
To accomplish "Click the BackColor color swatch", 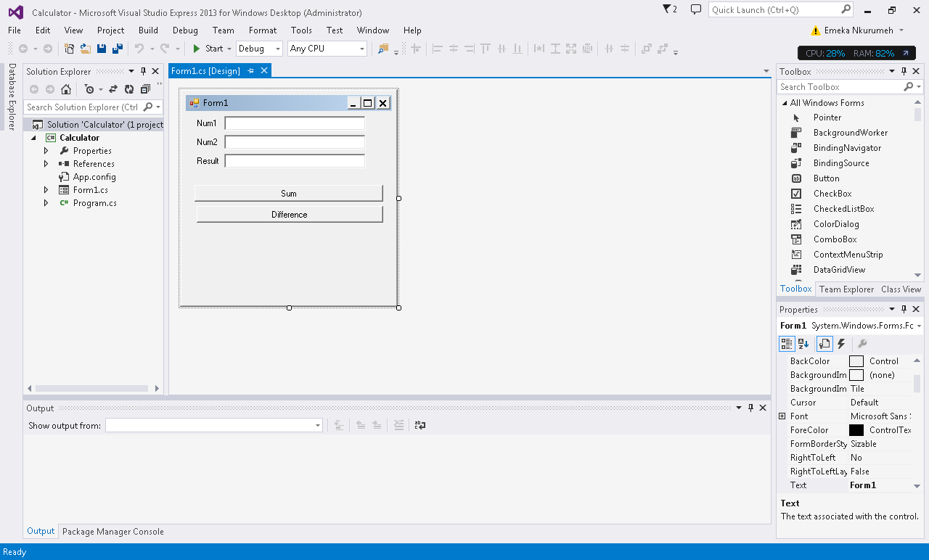I will 856,361.
